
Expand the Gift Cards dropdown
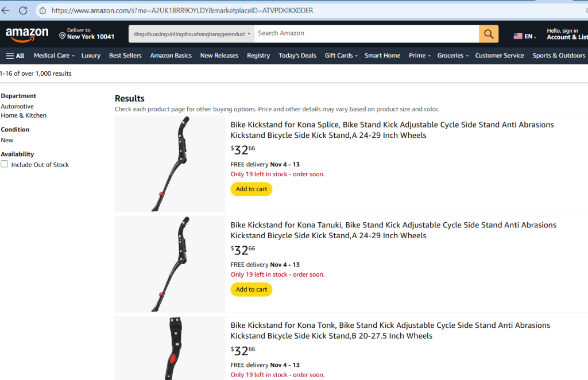341,56
